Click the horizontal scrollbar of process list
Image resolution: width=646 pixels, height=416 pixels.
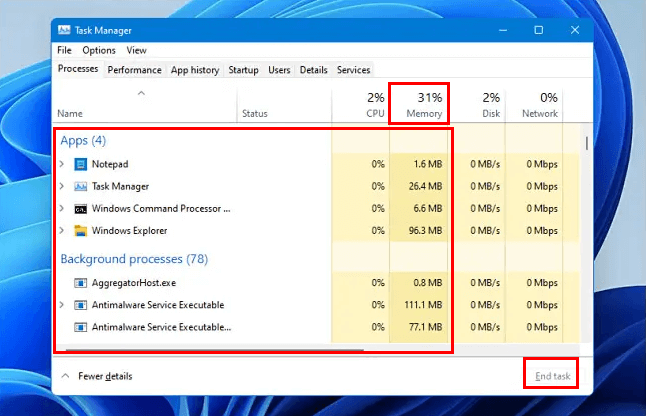point(210,350)
